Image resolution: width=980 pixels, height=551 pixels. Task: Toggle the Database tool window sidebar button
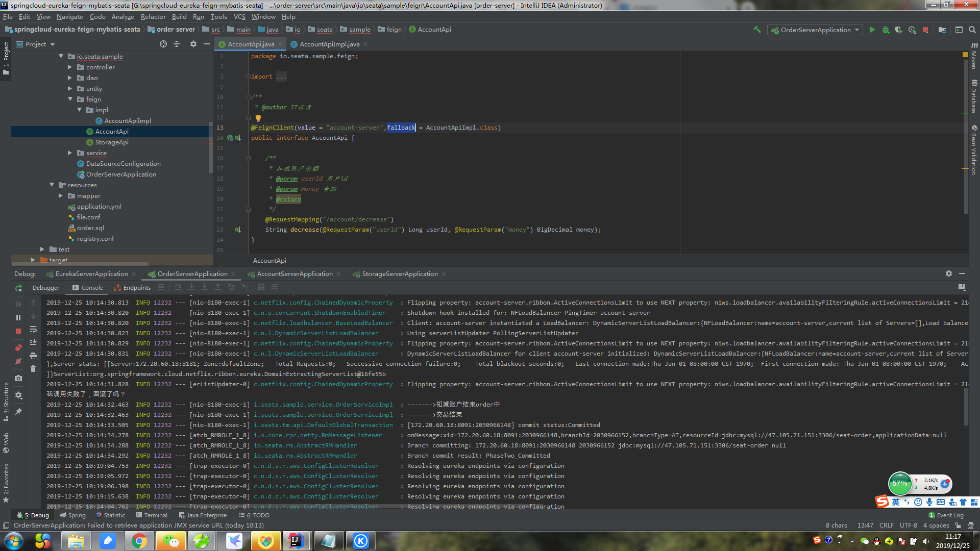[x=974, y=96]
